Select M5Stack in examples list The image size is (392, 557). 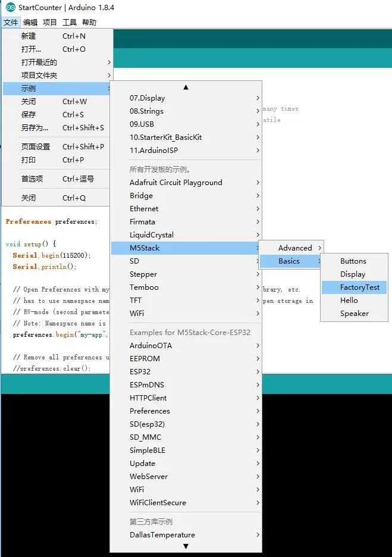[x=186, y=248]
